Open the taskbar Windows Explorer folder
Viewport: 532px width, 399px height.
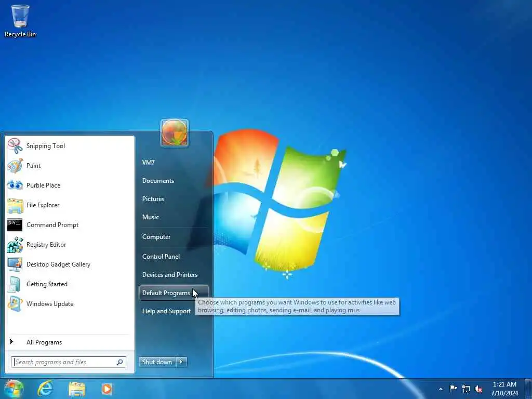tap(77, 389)
